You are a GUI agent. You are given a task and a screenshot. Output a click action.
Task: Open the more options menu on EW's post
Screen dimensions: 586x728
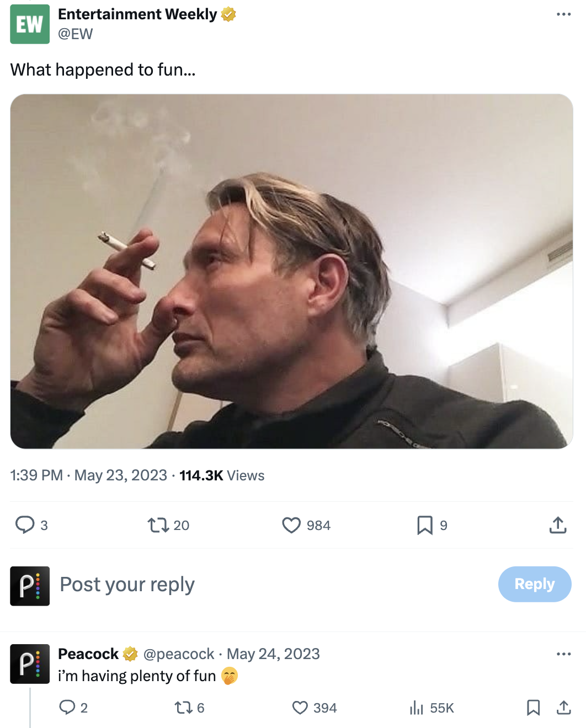tap(563, 14)
